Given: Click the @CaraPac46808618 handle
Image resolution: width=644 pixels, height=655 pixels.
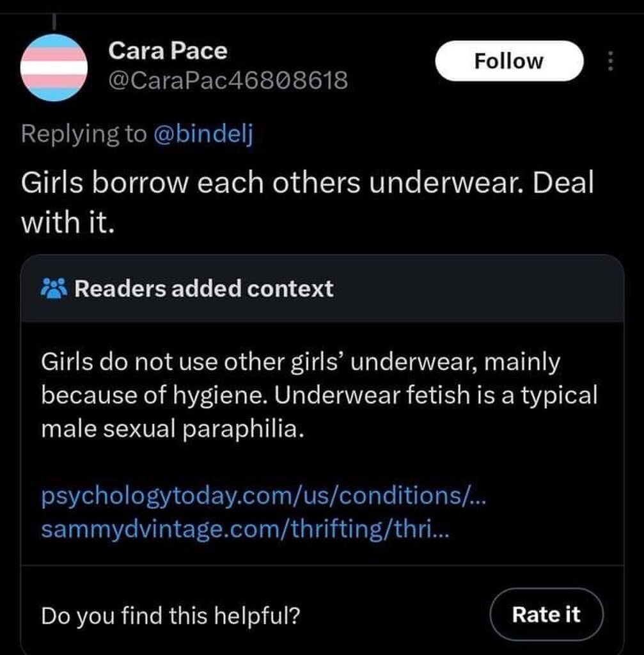Looking at the screenshot, I should pyautogui.click(x=228, y=81).
